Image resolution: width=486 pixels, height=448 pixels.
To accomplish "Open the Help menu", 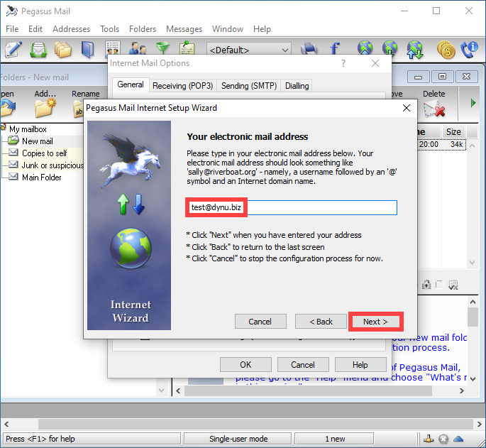I will 262,29.
